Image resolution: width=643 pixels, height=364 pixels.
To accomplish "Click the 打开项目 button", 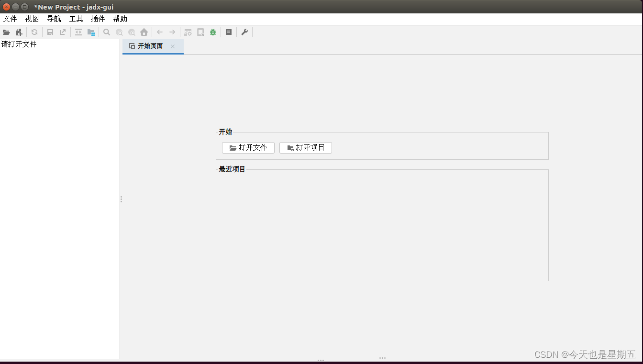I will click(306, 148).
